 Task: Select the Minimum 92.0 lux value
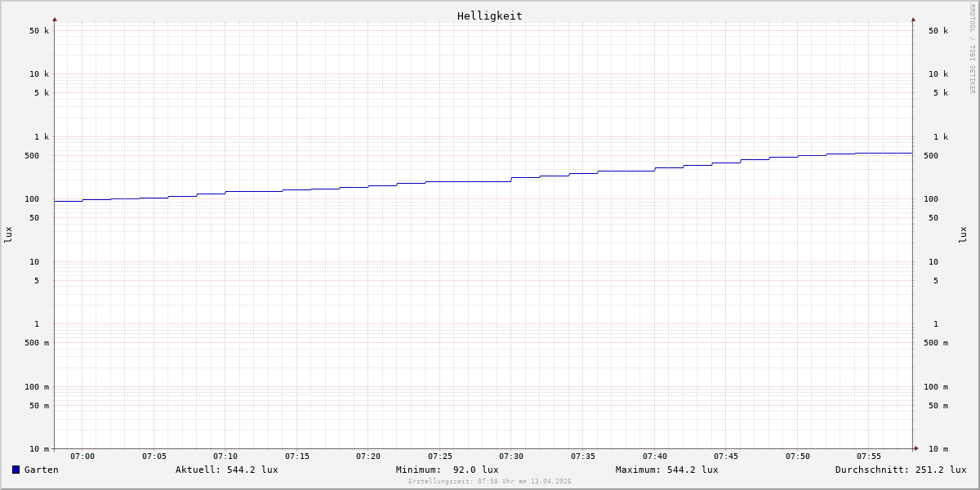point(447,470)
